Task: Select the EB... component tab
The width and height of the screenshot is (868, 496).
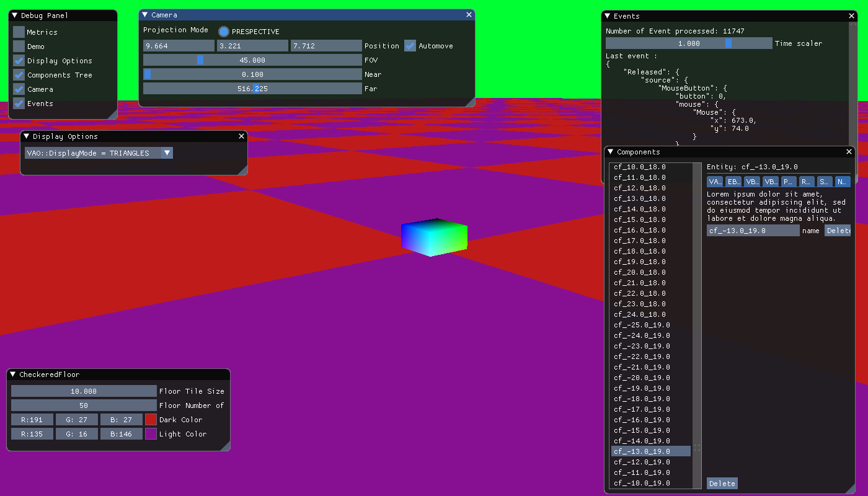Action: click(x=733, y=182)
